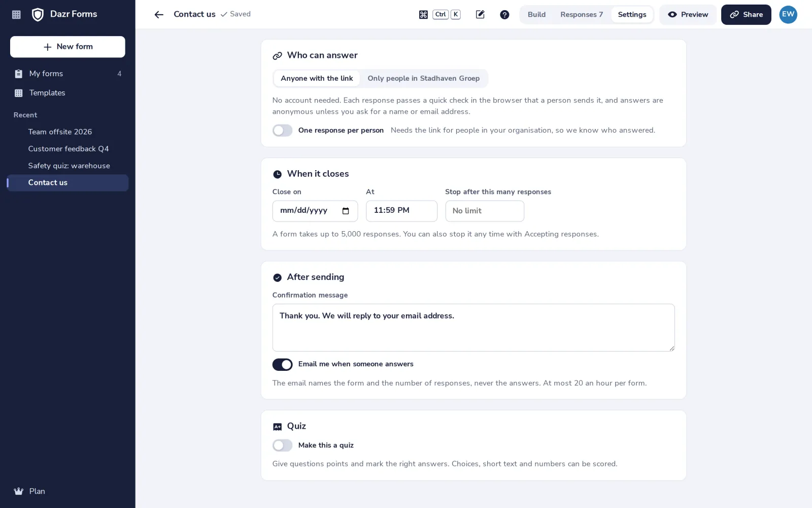Open the Responses 7 tab
Screen dimensions: 812x508
tap(582, 15)
